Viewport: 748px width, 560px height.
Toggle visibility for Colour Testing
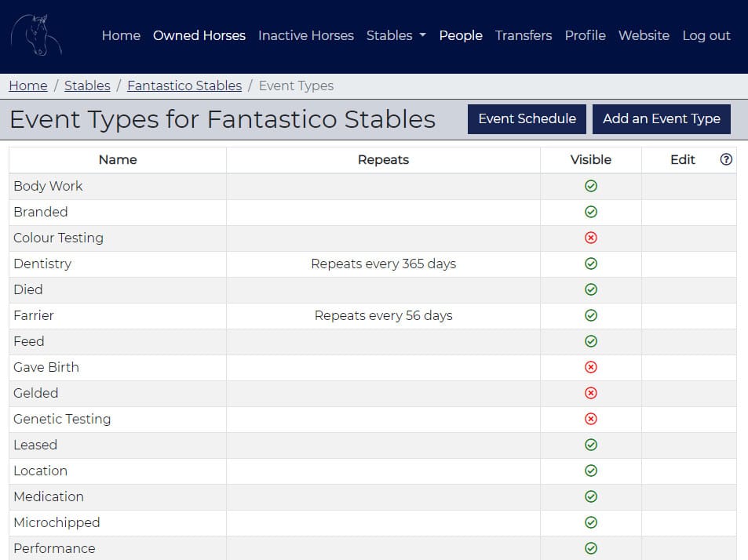[590, 238]
